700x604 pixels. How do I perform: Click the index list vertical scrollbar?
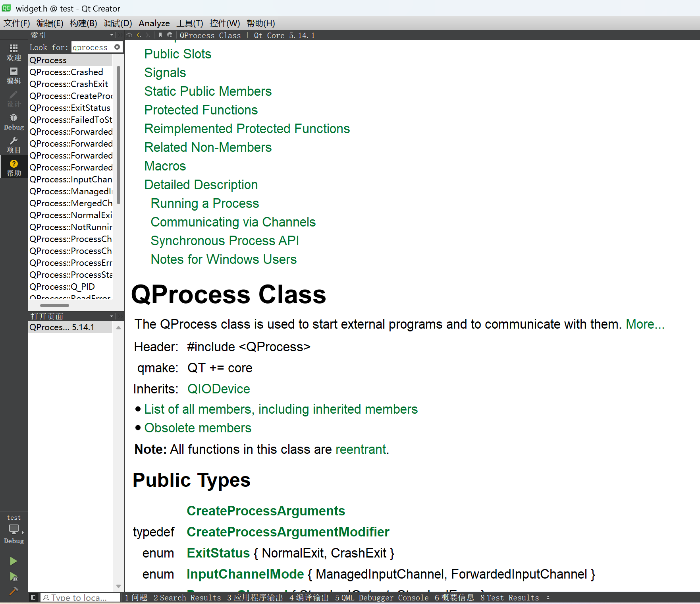coord(118,135)
